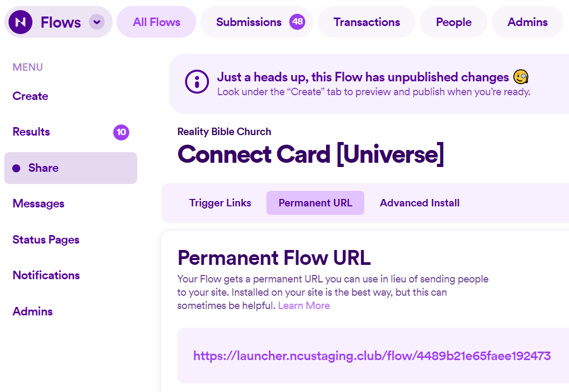Open the All Flows view
This screenshot has width=569, height=392.
156,22
